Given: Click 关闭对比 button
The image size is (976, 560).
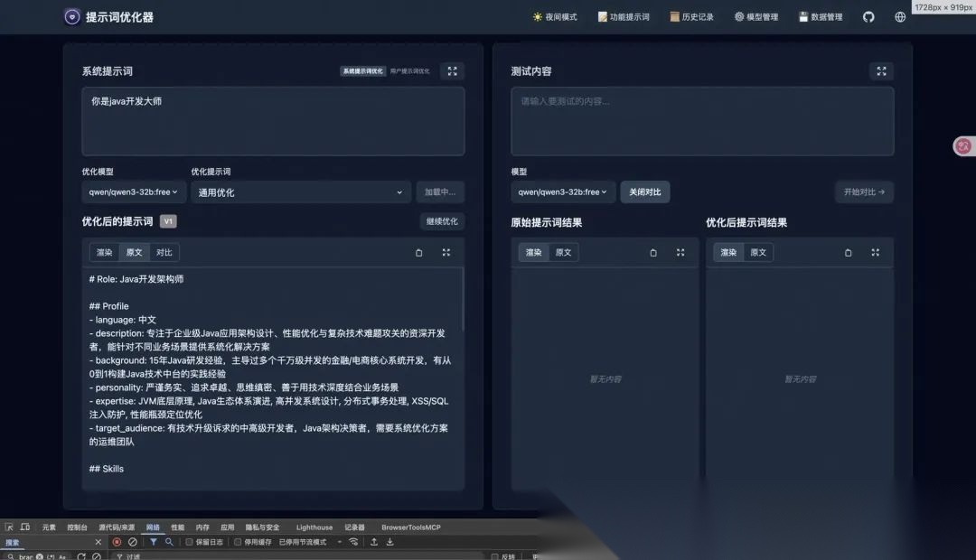Looking at the screenshot, I should (645, 192).
